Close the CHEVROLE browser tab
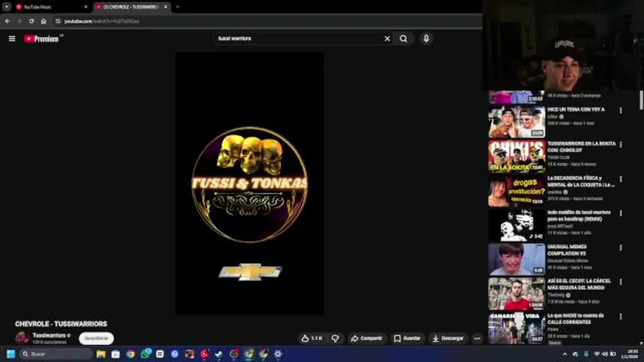The height and width of the screenshot is (362, 644). pos(166,7)
